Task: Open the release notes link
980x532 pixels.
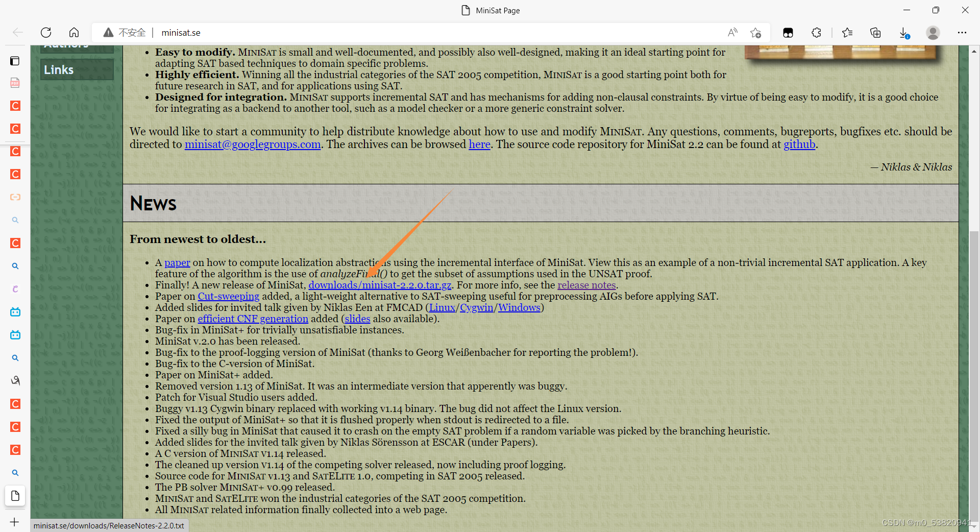Action: [x=586, y=285]
